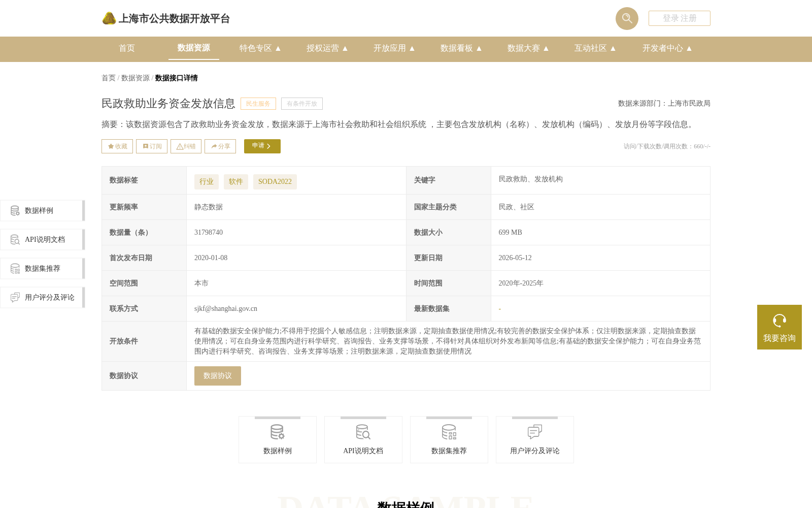Click the Shanghai data platform logo
This screenshot has height=508, width=812.
coord(109,18)
